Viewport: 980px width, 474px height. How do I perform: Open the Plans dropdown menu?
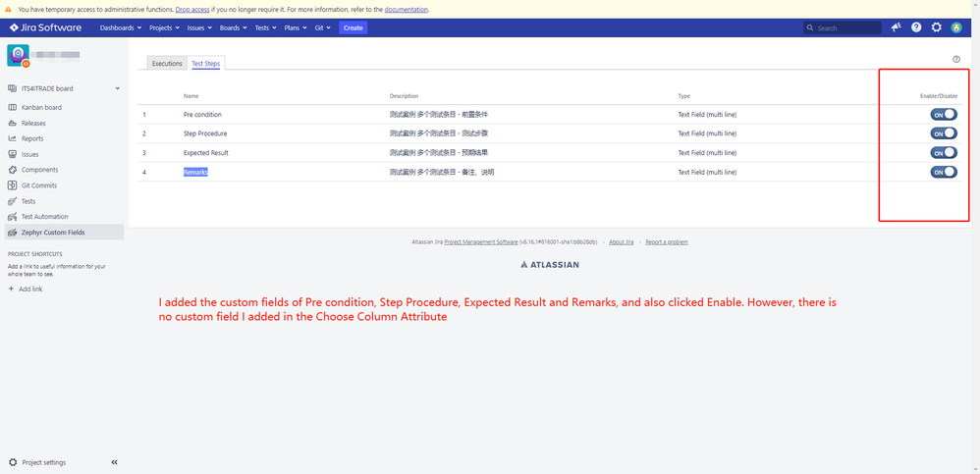(x=297, y=28)
